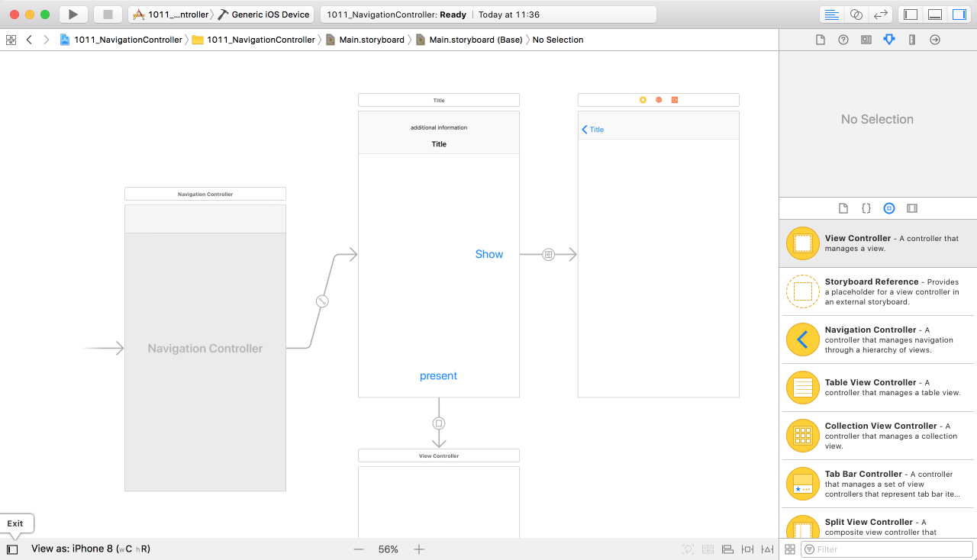Screen dimensions: 977x560
Task: Open the folder 1011_NavigationController breadcrumb
Action: coord(253,40)
